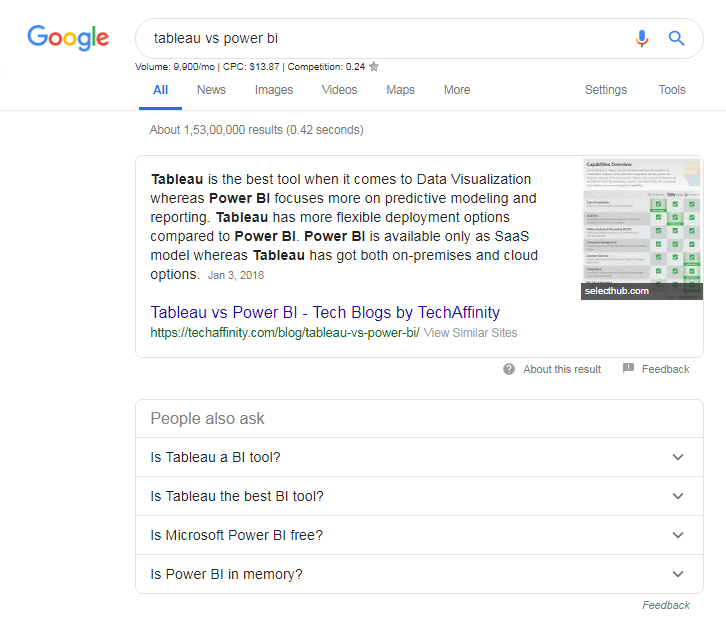Expand 'Is Microsoft Power BI free?' question
This screenshot has height=636, width=726.
pos(419,535)
